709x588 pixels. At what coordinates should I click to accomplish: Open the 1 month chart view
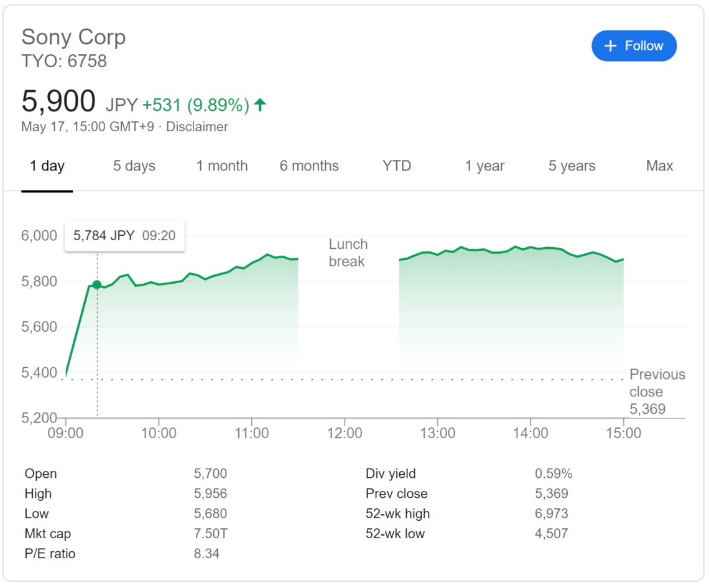click(x=221, y=166)
